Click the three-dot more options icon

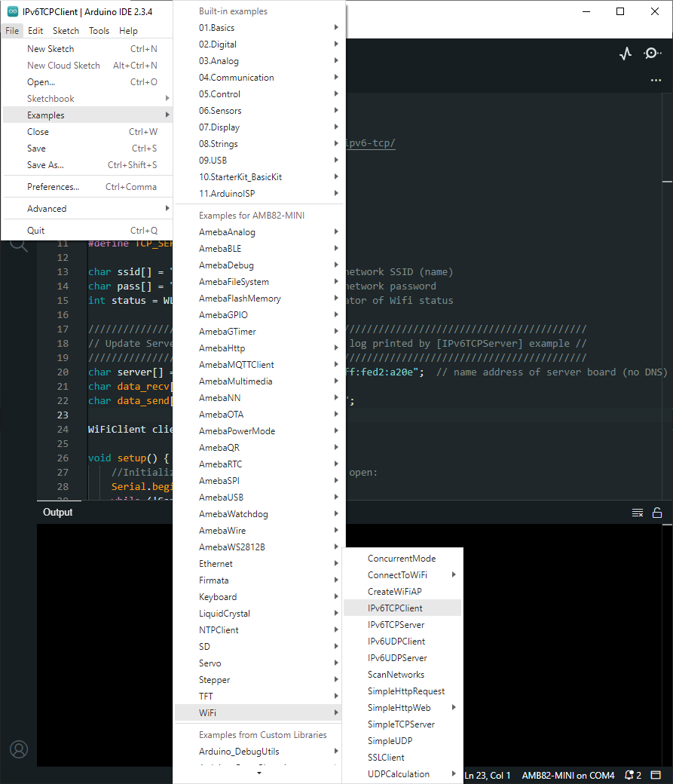click(x=655, y=81)
